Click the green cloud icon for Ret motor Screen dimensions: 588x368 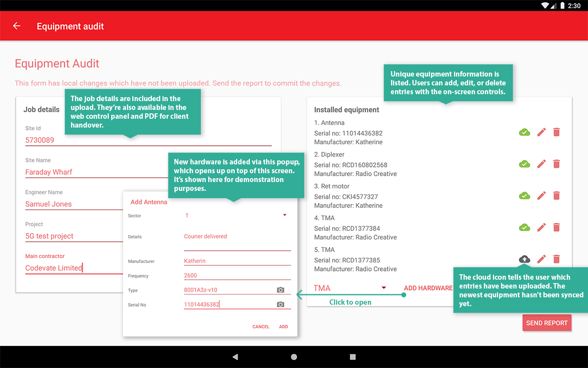coord(524,196)
